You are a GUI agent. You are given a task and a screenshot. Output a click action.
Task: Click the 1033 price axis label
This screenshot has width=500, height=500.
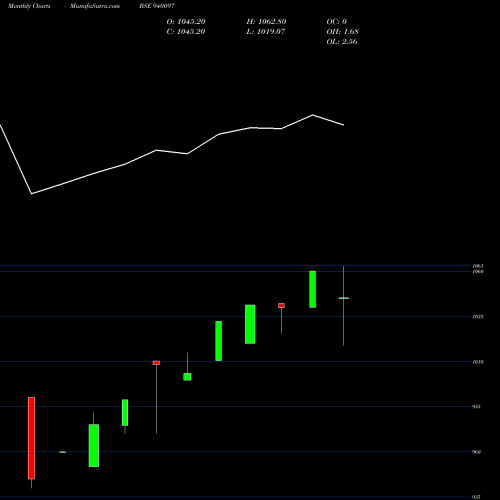pos(478,317)
